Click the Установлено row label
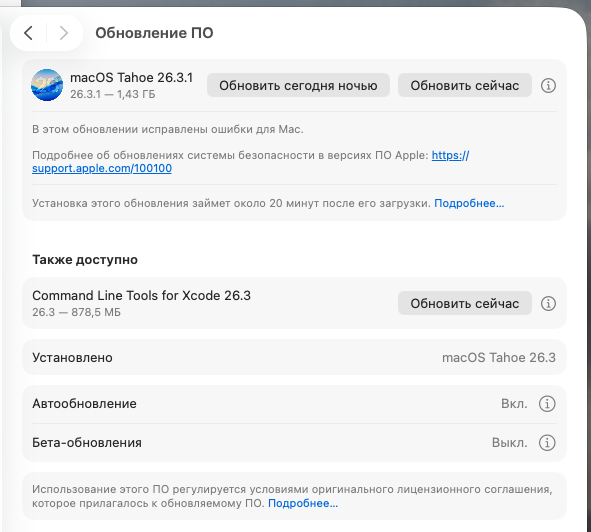 pos(72,357)
